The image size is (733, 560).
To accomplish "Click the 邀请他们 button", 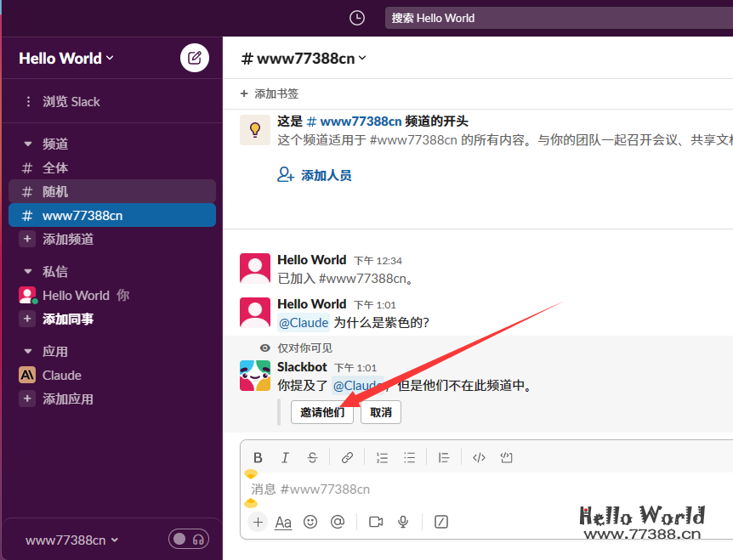I will 322,412.
